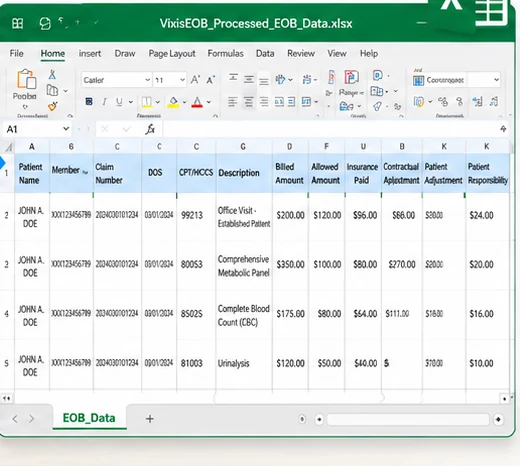The image size is (520, 466).
Task: Select row 2 header
Action: (6, 215)
